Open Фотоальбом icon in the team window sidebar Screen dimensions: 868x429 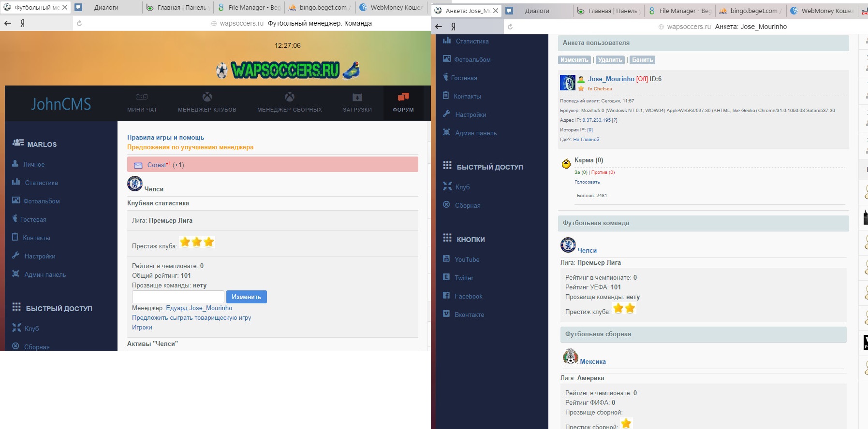(x=16, y=200)
